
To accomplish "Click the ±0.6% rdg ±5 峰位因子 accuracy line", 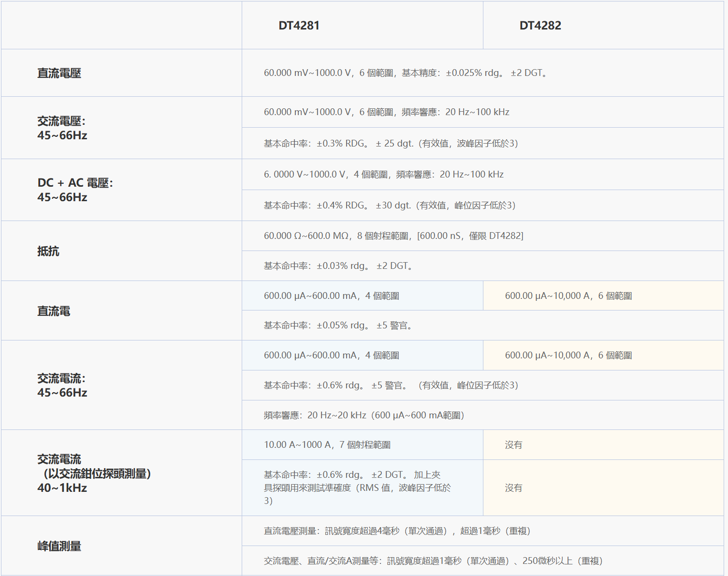I will 391,385.
